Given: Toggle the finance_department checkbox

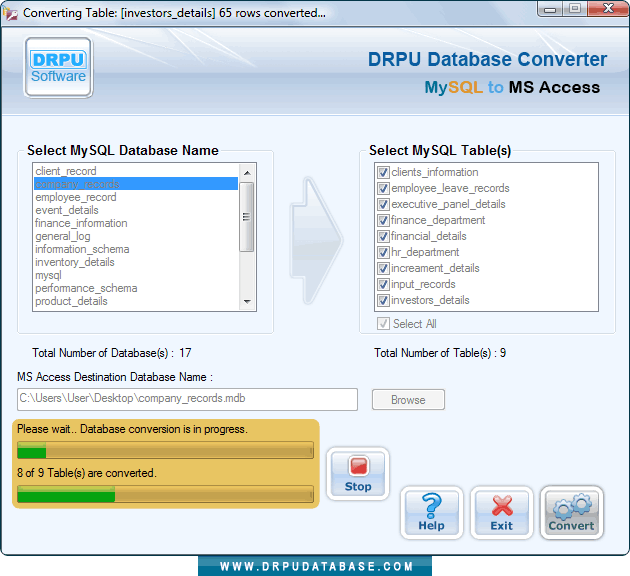Looking at the screenshot, I should (383, 221).
